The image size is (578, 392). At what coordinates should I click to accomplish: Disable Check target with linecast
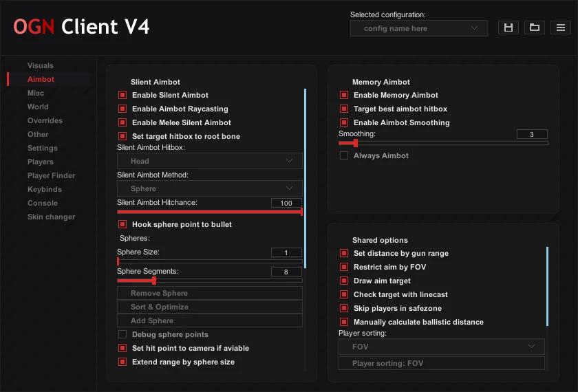(344, 294)
